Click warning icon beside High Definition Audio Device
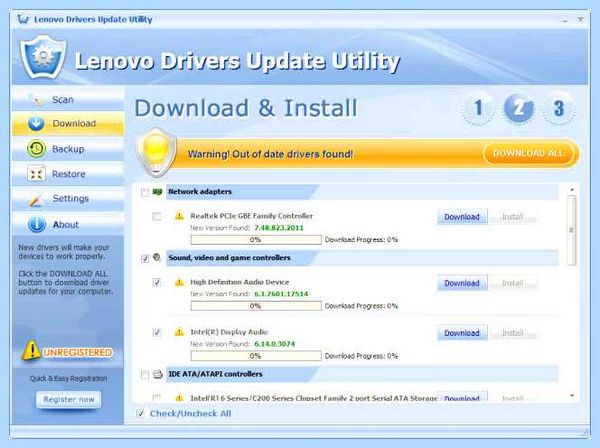600x448 pixels. 179,282
